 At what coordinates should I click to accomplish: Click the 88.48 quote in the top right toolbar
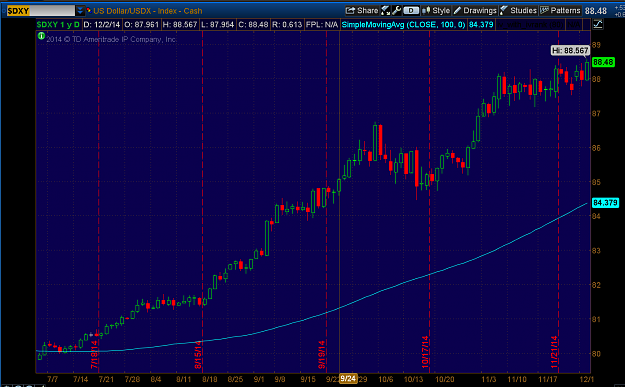click(x=596, y=11)
